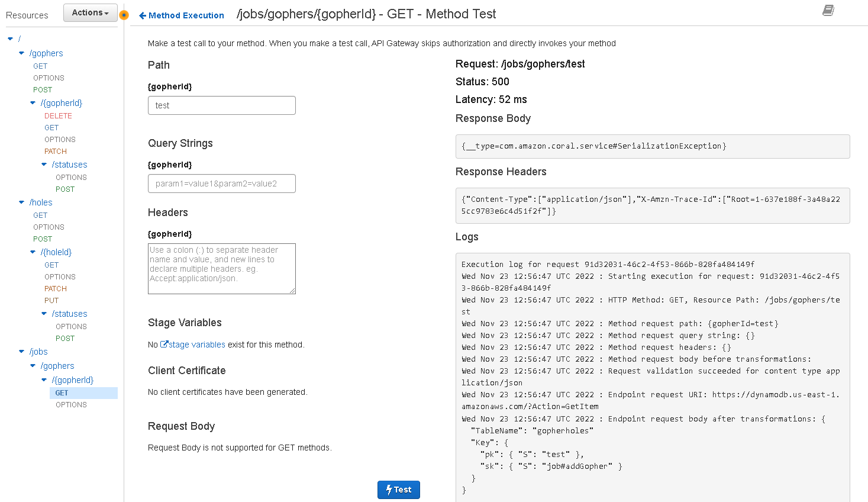Open the Actions dropdown
This screenshot has width=868, height=502.
pyautogui.click(x=91, y=13)
